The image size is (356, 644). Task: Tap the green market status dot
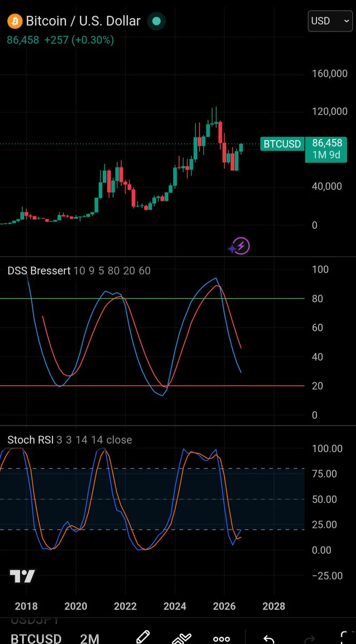(156, 21)
